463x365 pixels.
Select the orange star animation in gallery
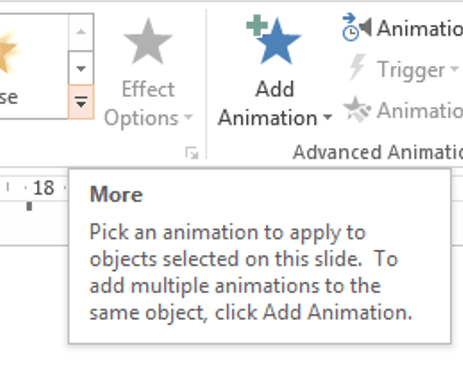[x=7, y=52]
